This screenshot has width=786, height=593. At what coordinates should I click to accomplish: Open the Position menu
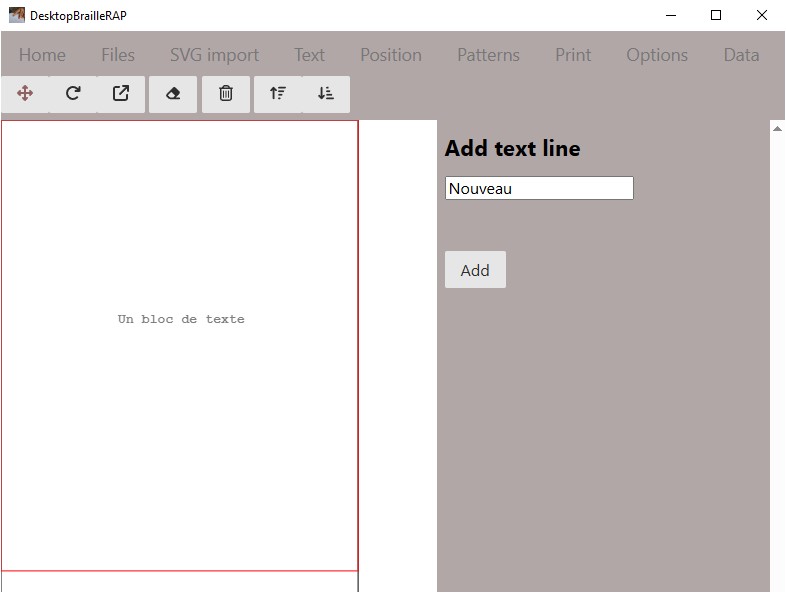[391, 55]
